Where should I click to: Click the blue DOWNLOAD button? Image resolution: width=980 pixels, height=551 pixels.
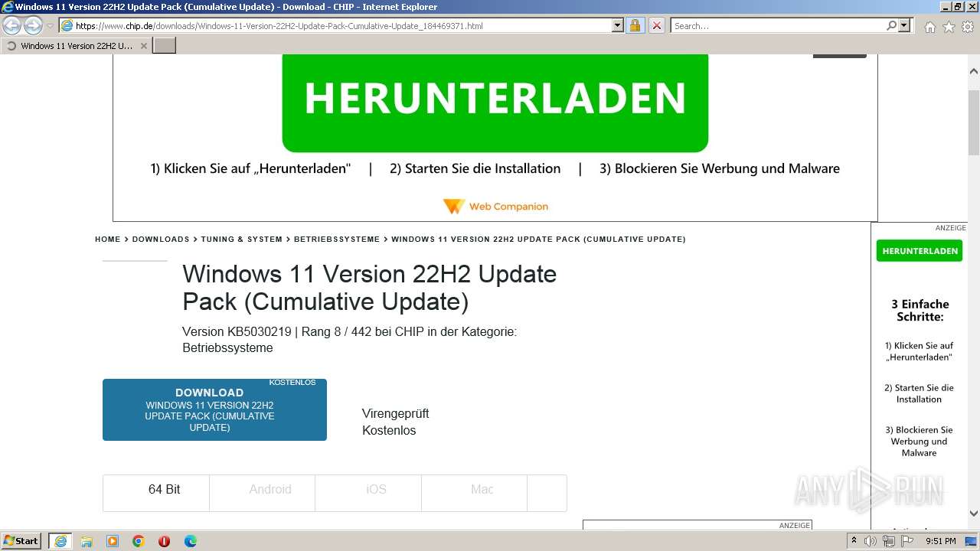point(214,409)
